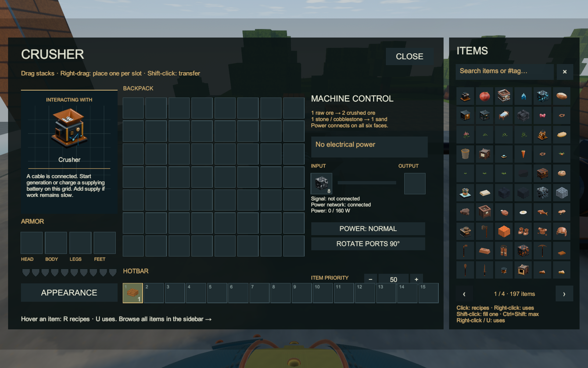588x368 pixels.
Task: Choose the pink flower plant item
Action: [465, 135]
